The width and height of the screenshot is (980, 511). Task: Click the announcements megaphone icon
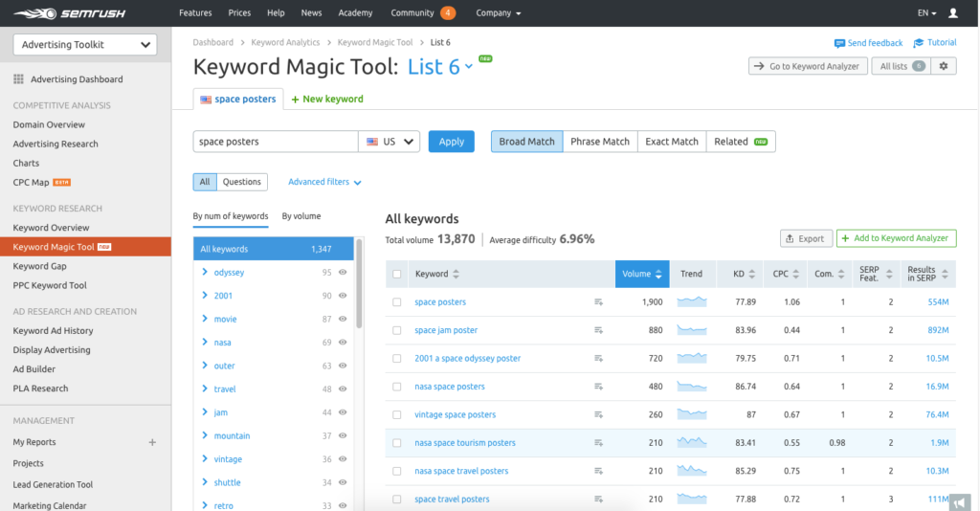tap(960, 502)
